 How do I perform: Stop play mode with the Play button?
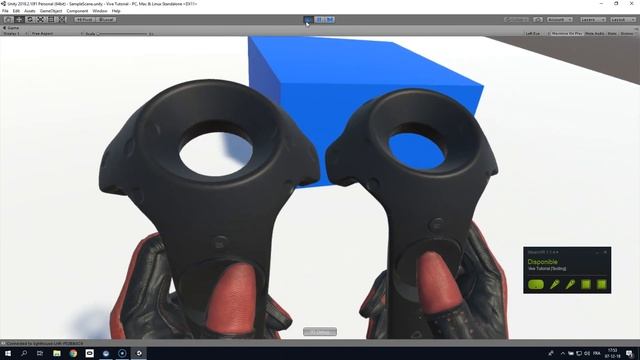pyautogui.click(x=309, y=20)
